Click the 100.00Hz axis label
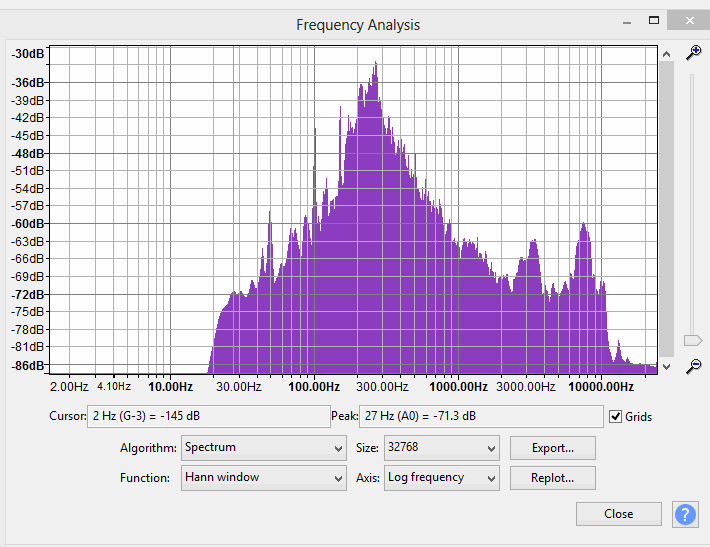 [x=314, y=387]
